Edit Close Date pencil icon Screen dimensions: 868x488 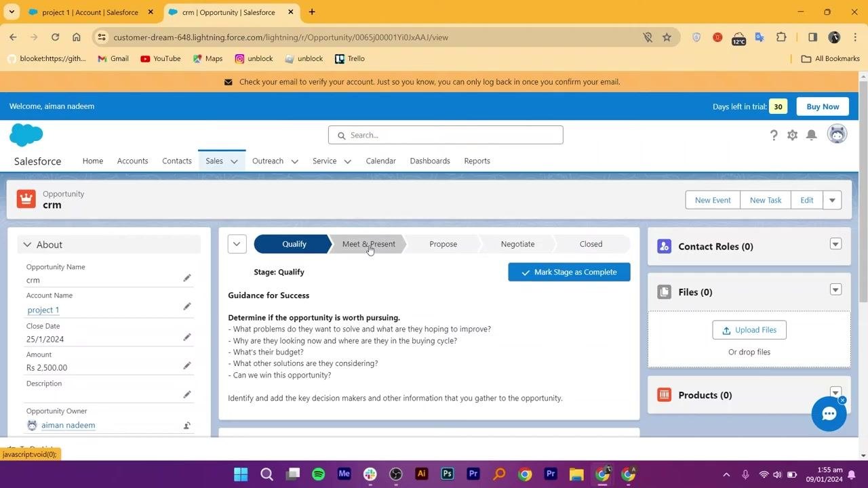[x=187, y=338]
